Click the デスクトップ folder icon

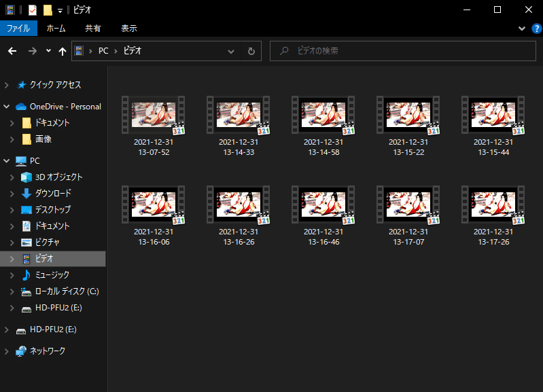click(x=27, y=209)
